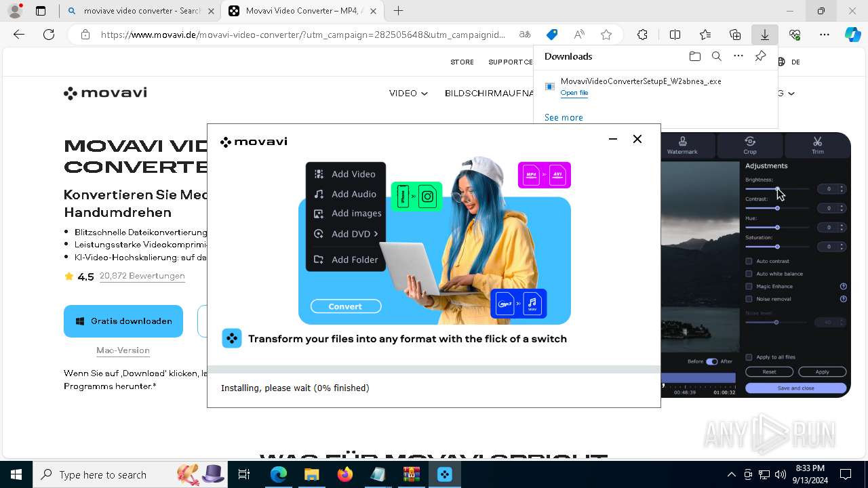Toggle the Downloads toolbar button
The width and height of the screenshot is (868, 488).
coord(765,35)
